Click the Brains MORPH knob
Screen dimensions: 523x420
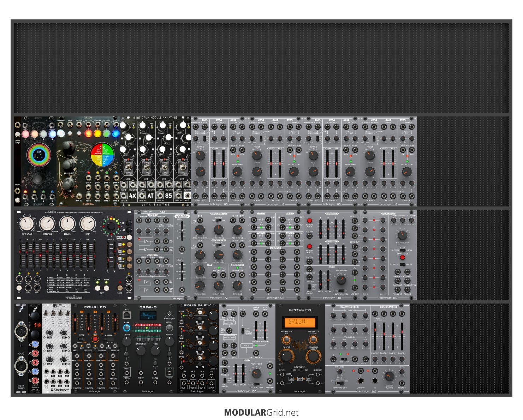(x=170, y=341)
